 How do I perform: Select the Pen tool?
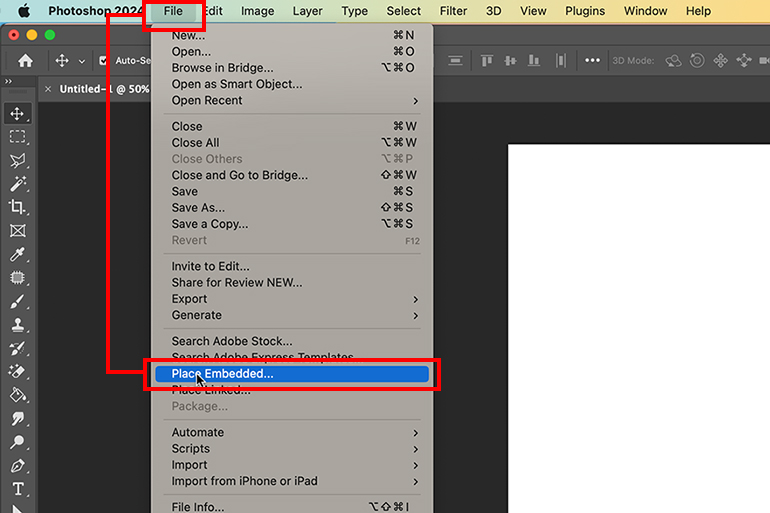18,465
